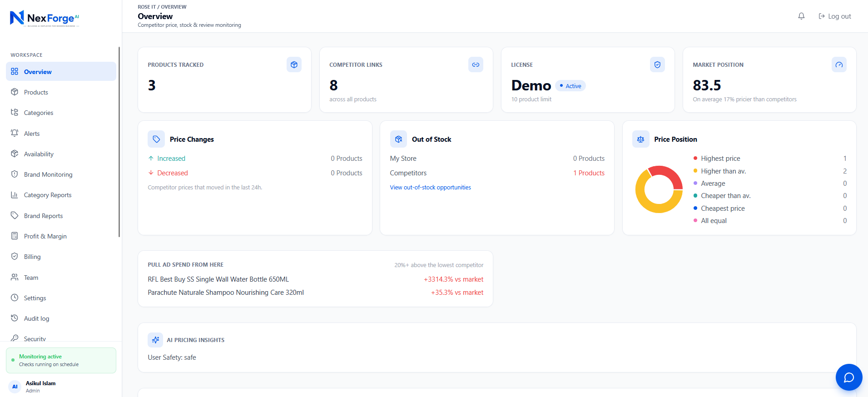Go to Categories in the sidebar
Viewport: 868px width, 397px height.
[x=61, y=113]
